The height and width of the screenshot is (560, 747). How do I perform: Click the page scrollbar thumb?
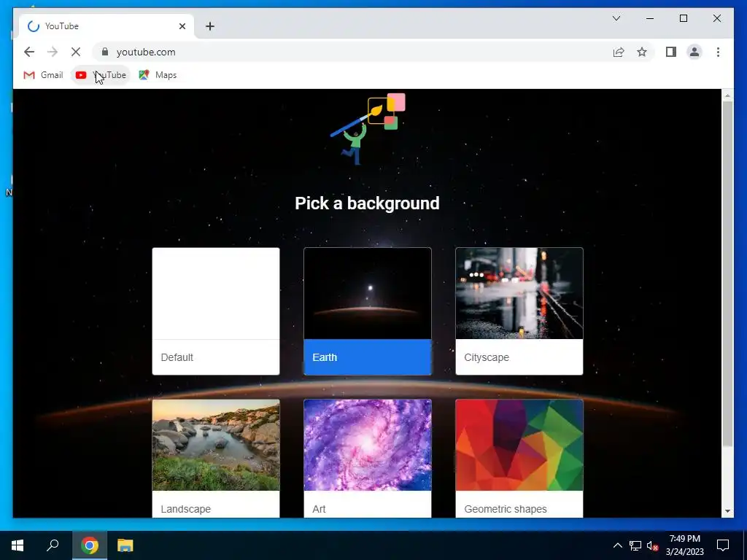point(727,274)
